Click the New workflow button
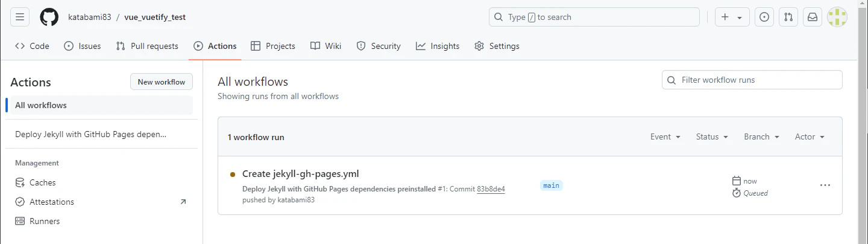 (x=162, y=82)
